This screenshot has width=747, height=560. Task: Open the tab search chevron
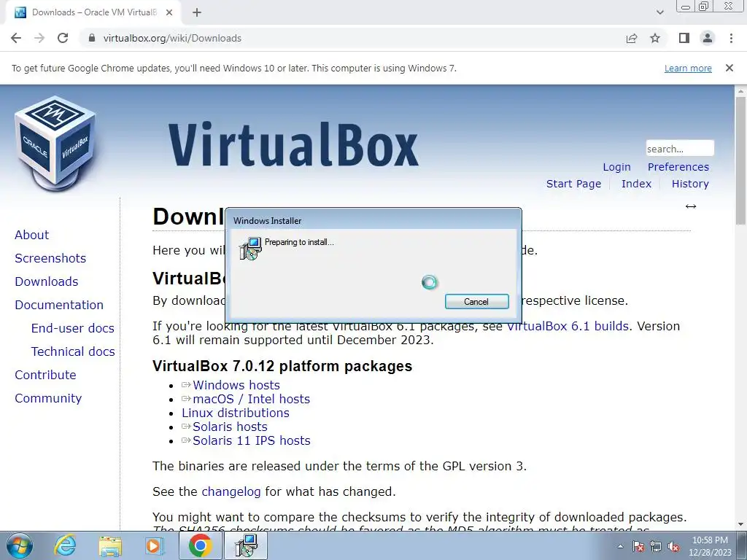coord(659,12)
